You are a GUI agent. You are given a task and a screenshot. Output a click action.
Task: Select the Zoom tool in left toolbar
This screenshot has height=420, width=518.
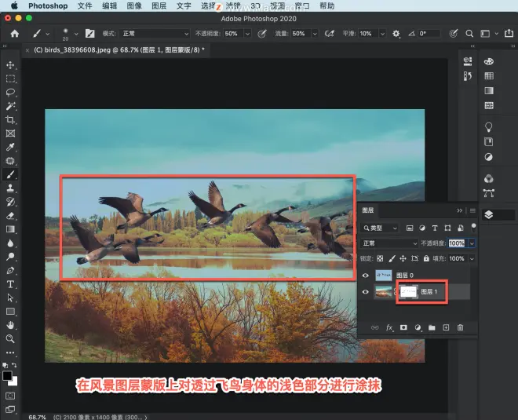pyautogui.click(x=10, y=339)
